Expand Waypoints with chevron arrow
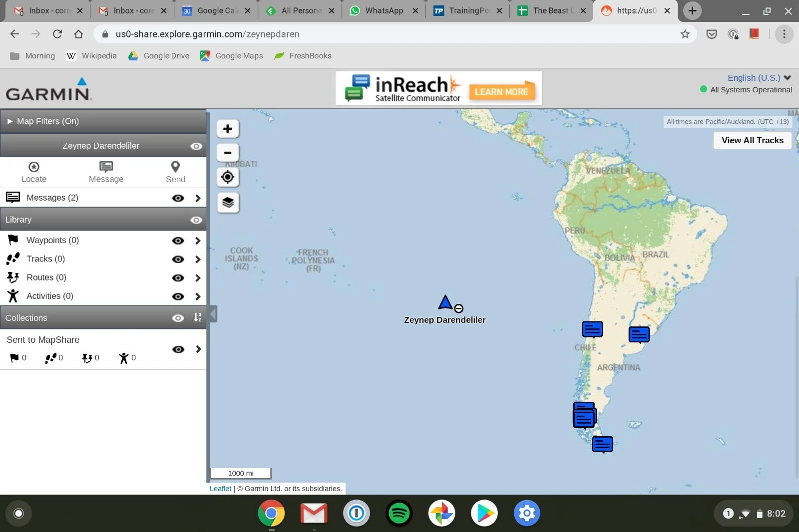799x532 pixels. pos(198,241)
